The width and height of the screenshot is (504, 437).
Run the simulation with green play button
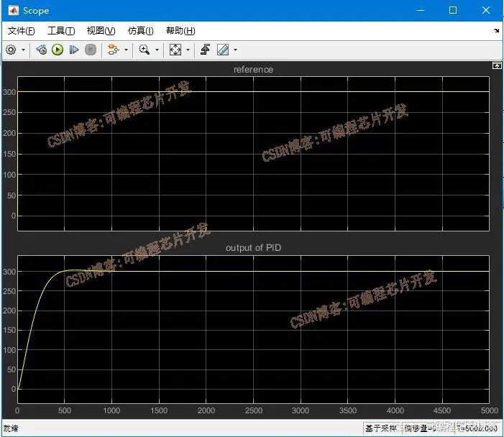point(58,50)
